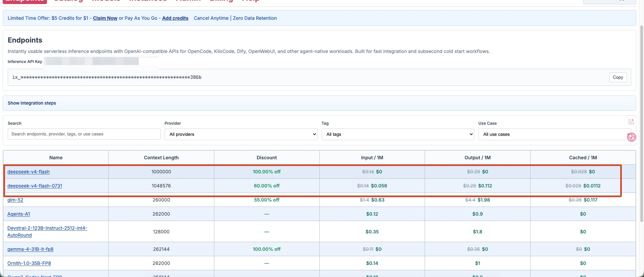644x277 pixels.
Task: Click the 262000 context length for Agents-A1
Action: (x=161, y=214)
